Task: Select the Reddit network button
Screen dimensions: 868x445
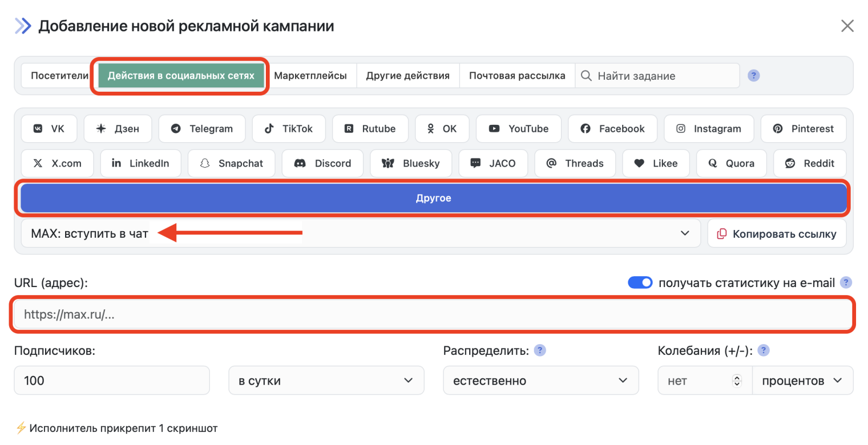Action: (809, 163)
